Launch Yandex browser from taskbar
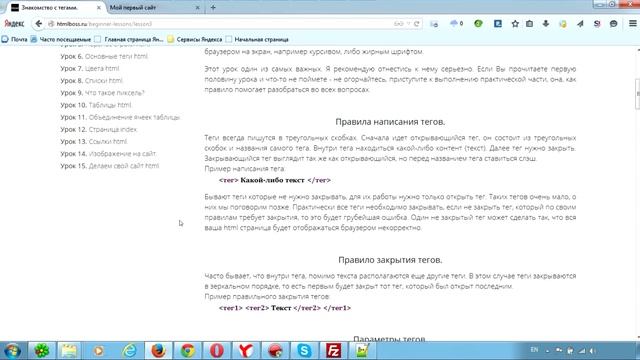This screenshot has height=360, width=640. pyautogui.click(x=246, y=351)
